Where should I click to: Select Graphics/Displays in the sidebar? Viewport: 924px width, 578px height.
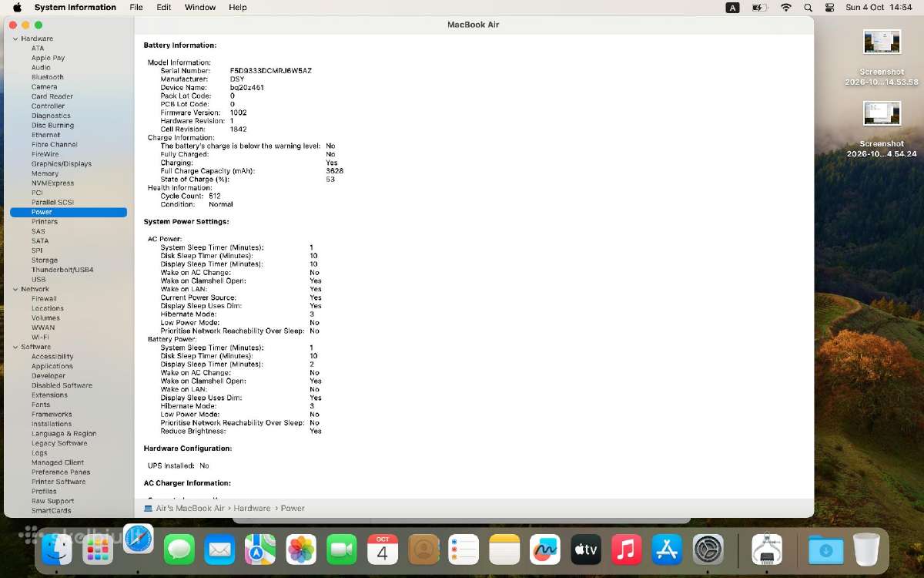pos(62,163)
